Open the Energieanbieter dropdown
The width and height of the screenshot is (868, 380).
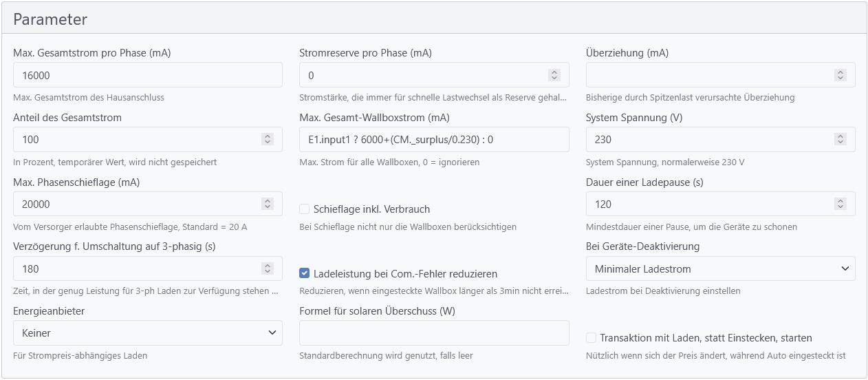[x=148, y=333]
